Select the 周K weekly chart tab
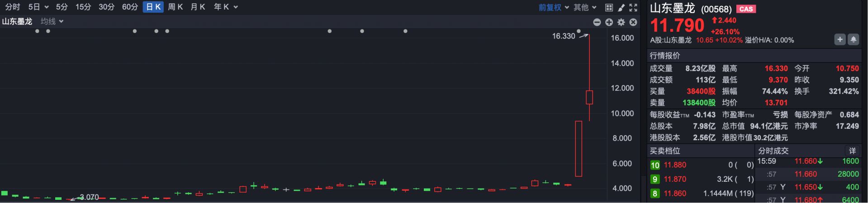The width and height of the screenshot is (868, 203). (175, 7)
